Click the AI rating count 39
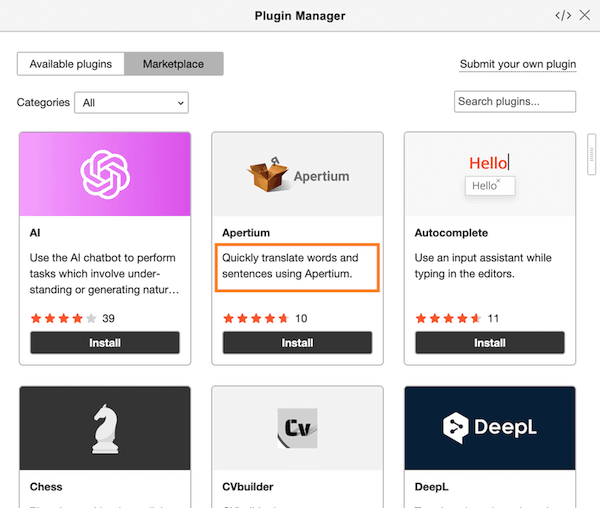Image resolution: width=600 pixels, height=508 pixels. click(x=108, y=318)
